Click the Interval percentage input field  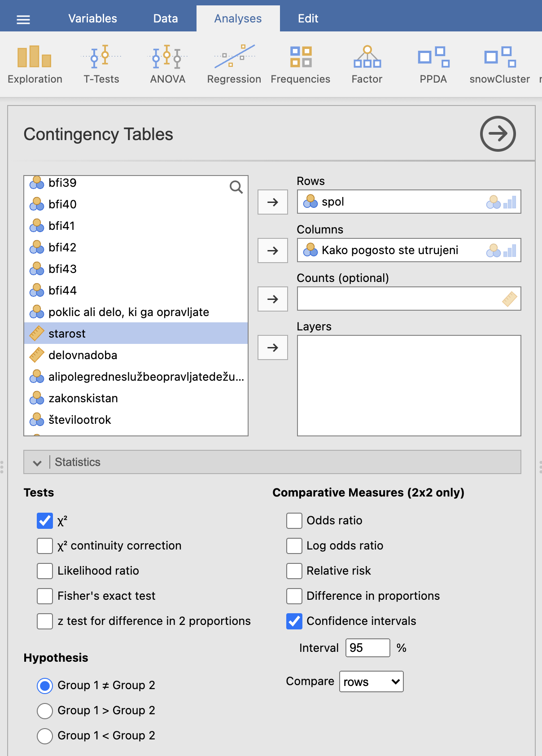[x=368, y=648]
